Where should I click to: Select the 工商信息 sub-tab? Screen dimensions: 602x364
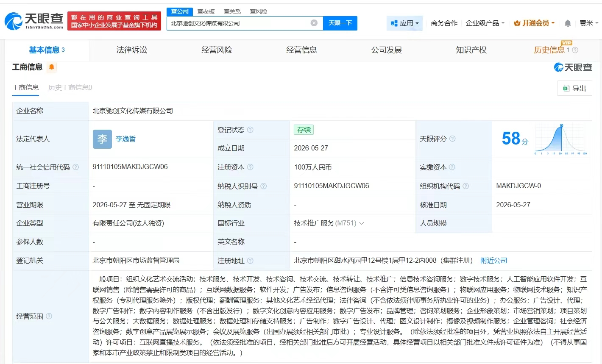(25, 88)
